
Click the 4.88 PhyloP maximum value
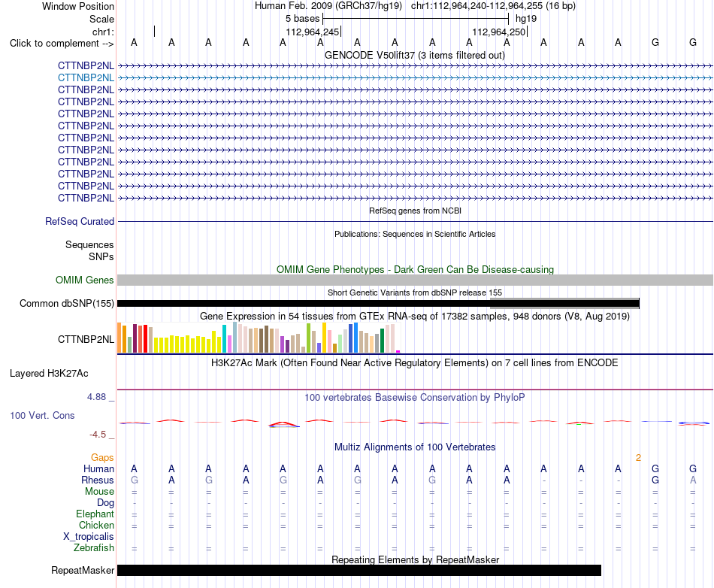[96, 397]
